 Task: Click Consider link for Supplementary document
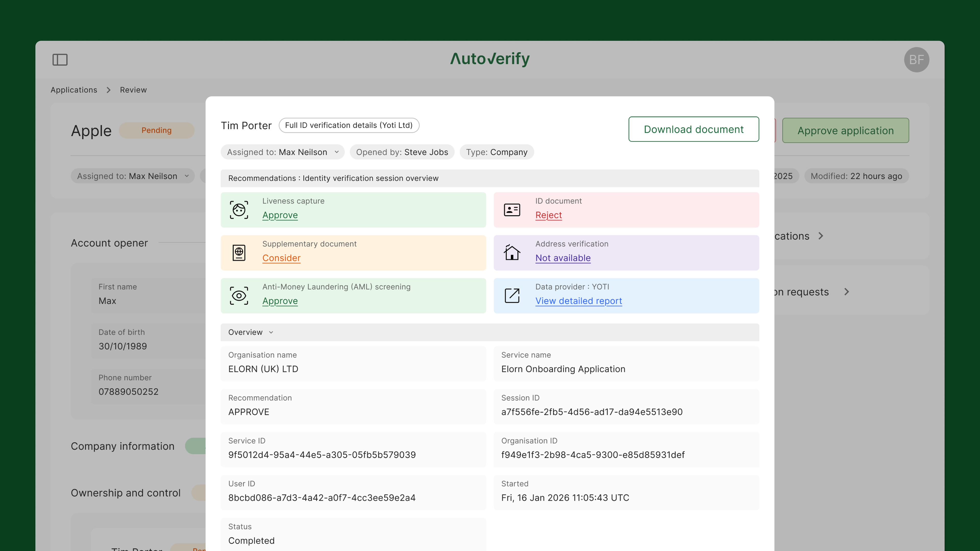(281, 258)
